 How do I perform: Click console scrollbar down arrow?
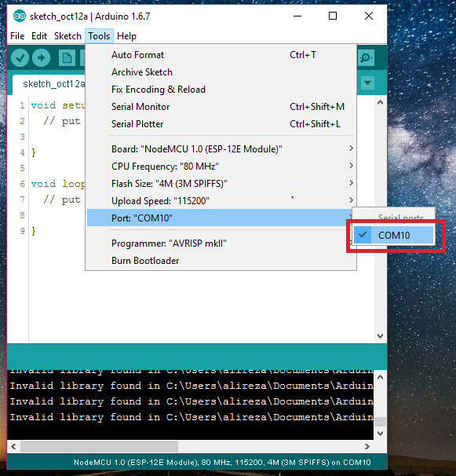coord(380,434)
